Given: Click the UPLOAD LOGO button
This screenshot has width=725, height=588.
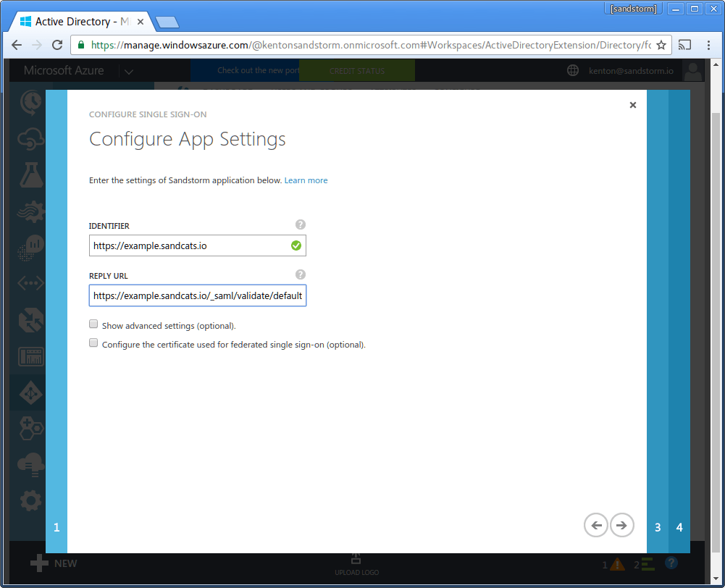Looking at the screenshot, I should [356, 565].
